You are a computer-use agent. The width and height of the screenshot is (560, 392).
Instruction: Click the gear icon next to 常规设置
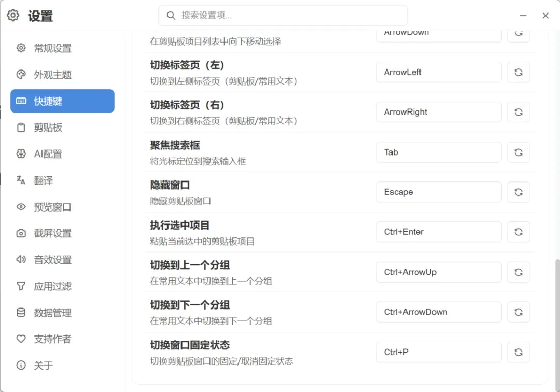coord(21,48)
